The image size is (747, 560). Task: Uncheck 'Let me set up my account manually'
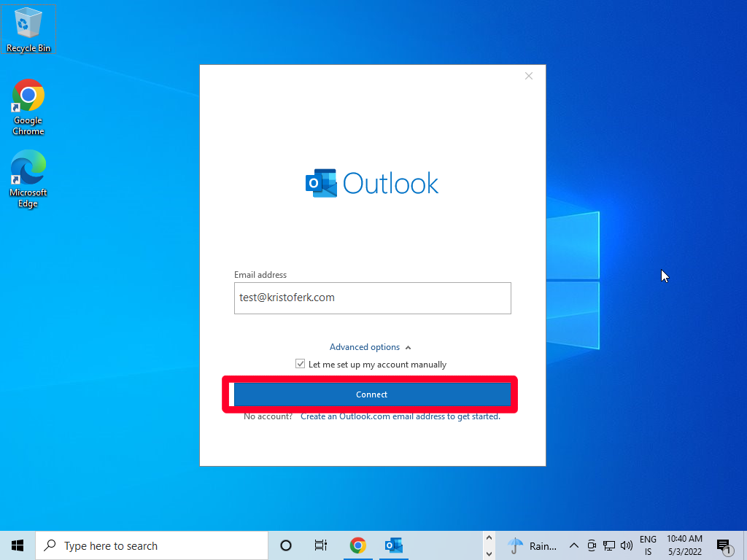tap(301, 364)
